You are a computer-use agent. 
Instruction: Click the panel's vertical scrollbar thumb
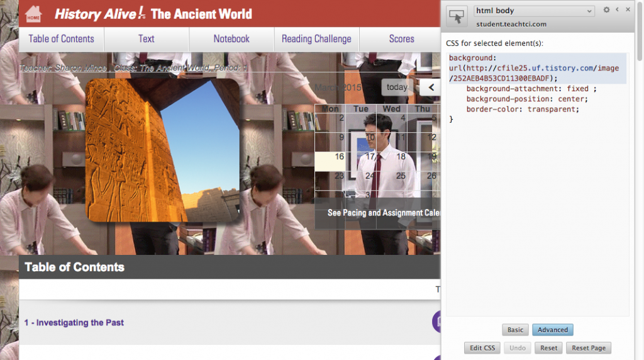coord(640,31)
